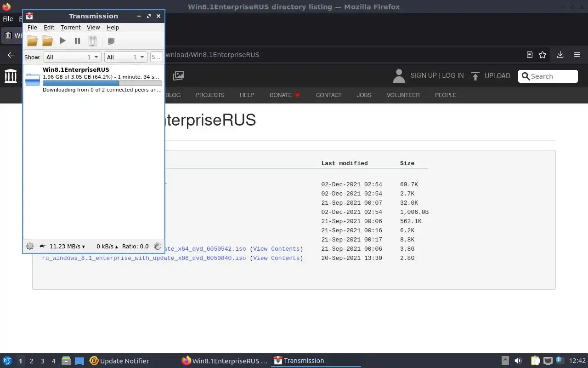Open the Transmission View menu
This screenshot has width=588, height=368.
coord(93,28)
